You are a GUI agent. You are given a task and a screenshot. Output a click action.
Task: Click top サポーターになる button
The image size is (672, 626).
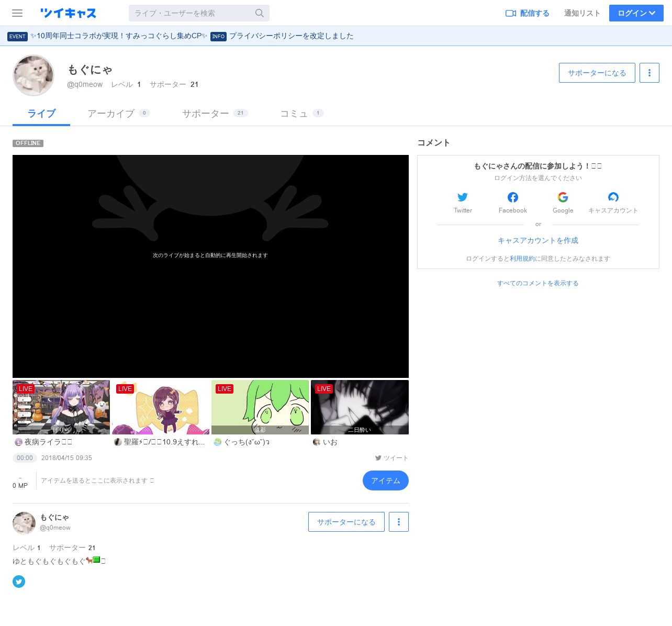[x=597, y=73]
